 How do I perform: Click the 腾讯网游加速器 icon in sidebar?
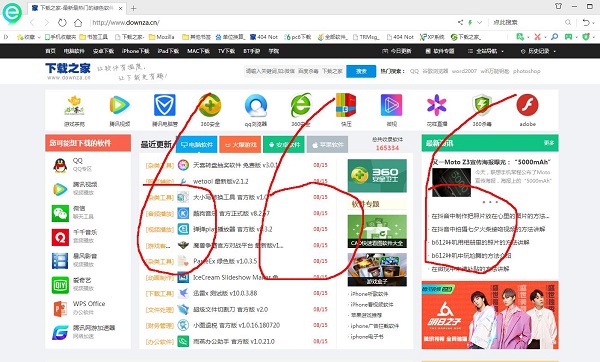pos(60,333)
